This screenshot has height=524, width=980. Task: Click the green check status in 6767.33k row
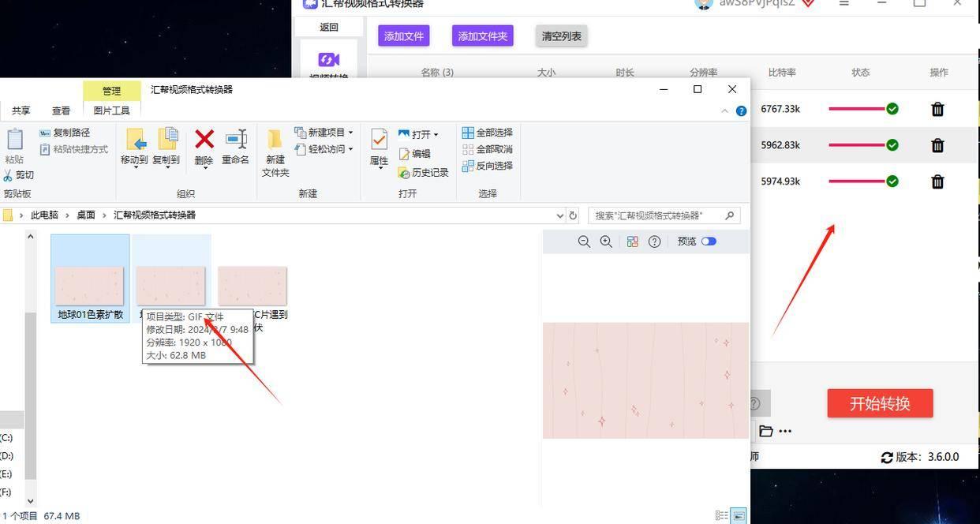(892, 109)
